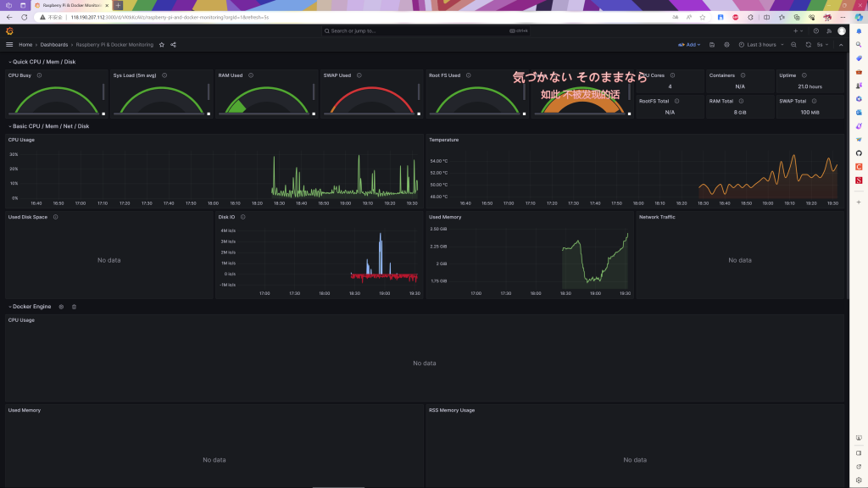The width and height of the screenshot is (868, 488).
Task: Show info for Root FS Used panel
Action: [468, 75]
